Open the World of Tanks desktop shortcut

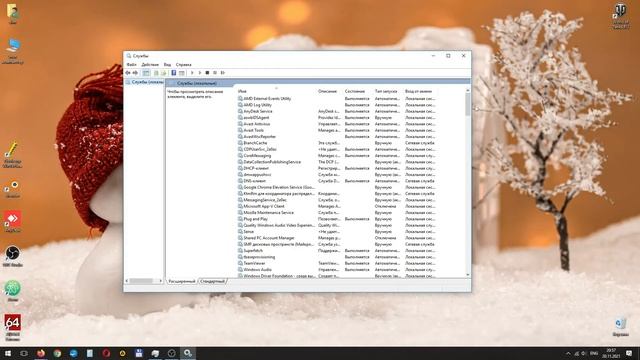pos(620,16)
